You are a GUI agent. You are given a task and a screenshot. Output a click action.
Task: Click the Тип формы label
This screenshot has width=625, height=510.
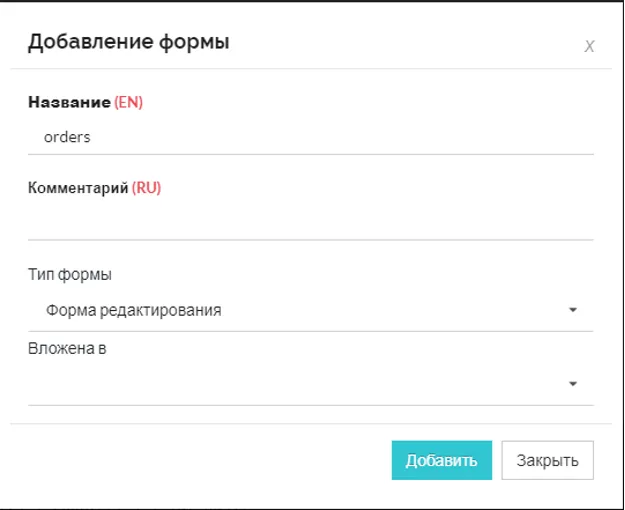point(70,275)
